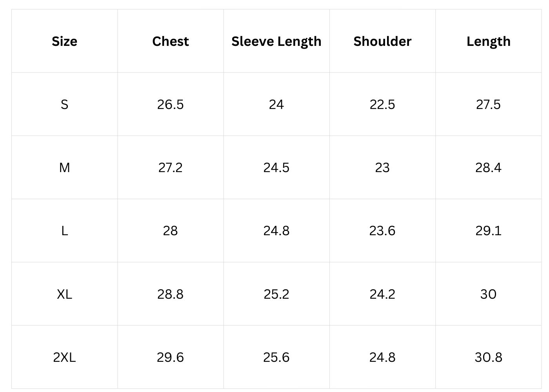The width and height of the screenshot is (549, 392).
Task: Select the M size row label
Action: (x=64, y=168)
